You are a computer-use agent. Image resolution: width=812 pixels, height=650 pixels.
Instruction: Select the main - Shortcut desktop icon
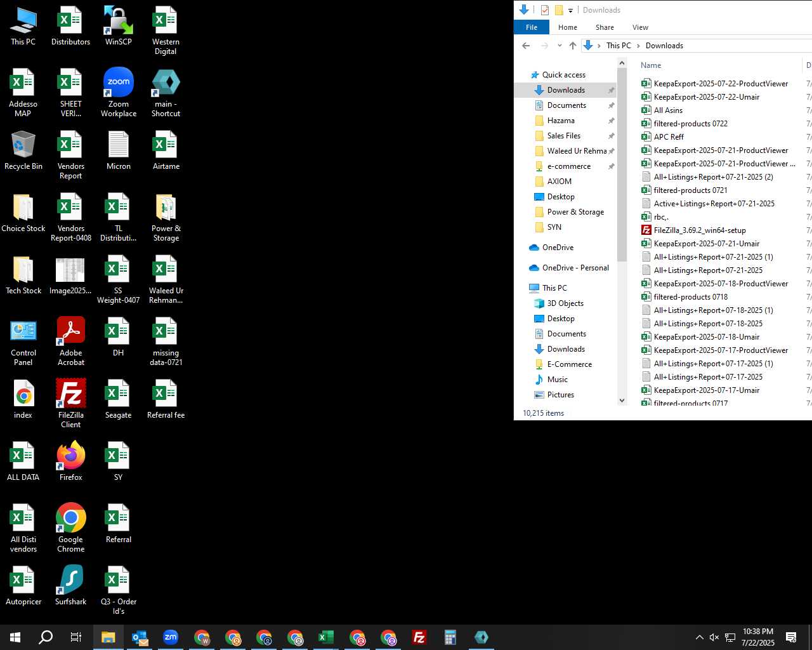coord(166,93)
